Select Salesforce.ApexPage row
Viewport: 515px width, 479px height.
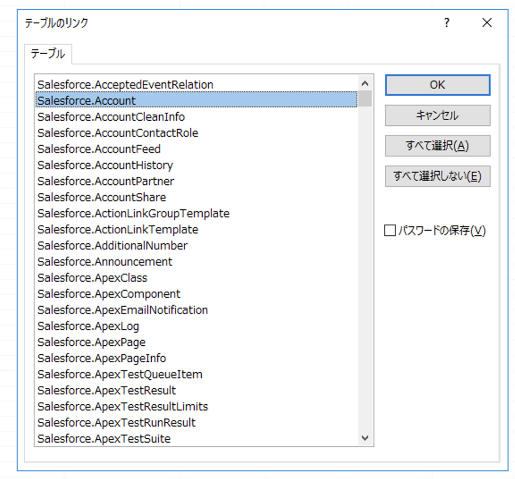click(x=197, y=342)
